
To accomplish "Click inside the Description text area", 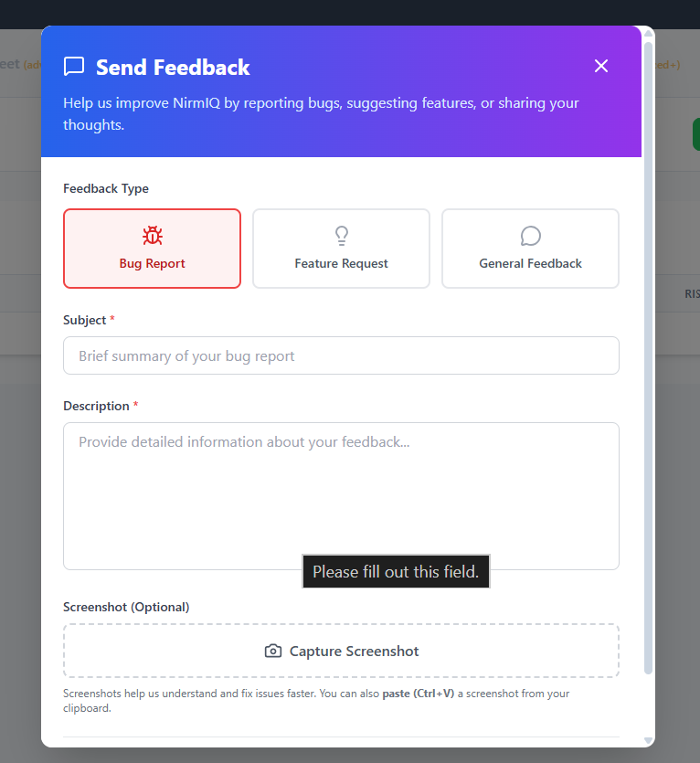I will (x=341, y=496).
